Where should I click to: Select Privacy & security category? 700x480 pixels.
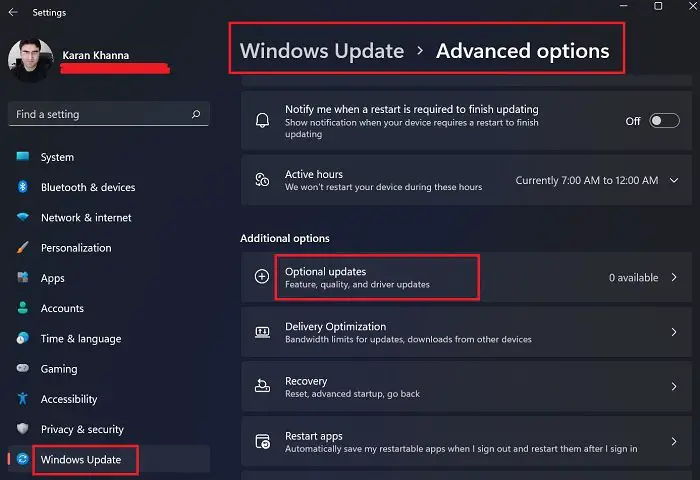109,429
